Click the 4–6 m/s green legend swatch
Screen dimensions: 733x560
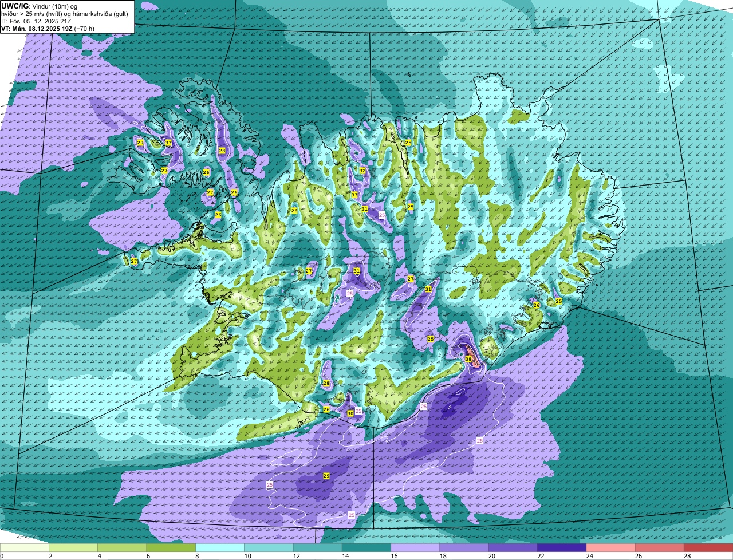122,548
